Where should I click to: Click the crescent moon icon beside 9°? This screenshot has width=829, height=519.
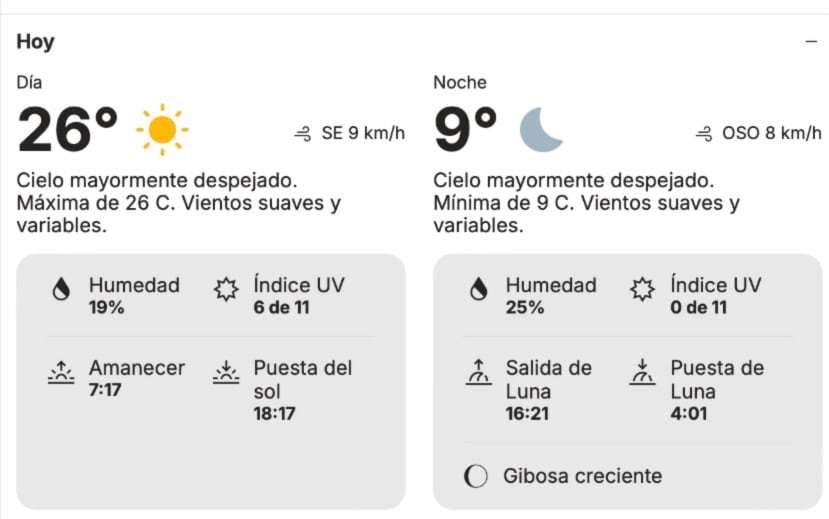[540, 130]
